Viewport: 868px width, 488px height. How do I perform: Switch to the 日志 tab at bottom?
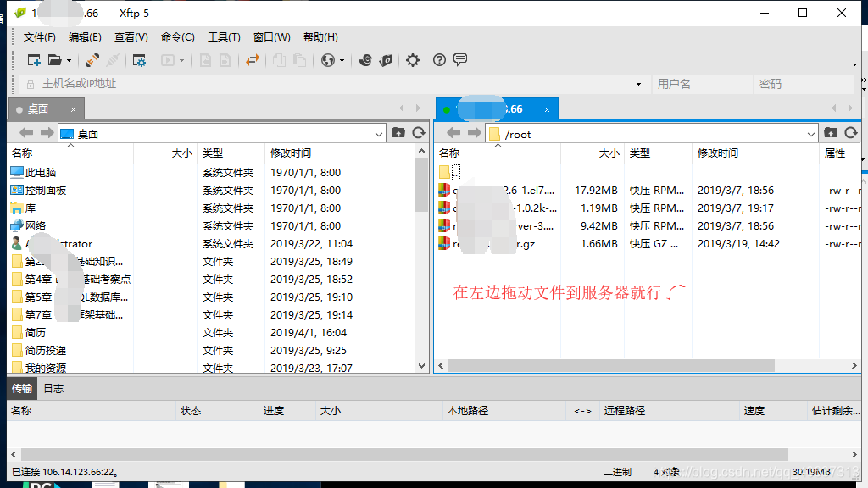tap(54, 388)
